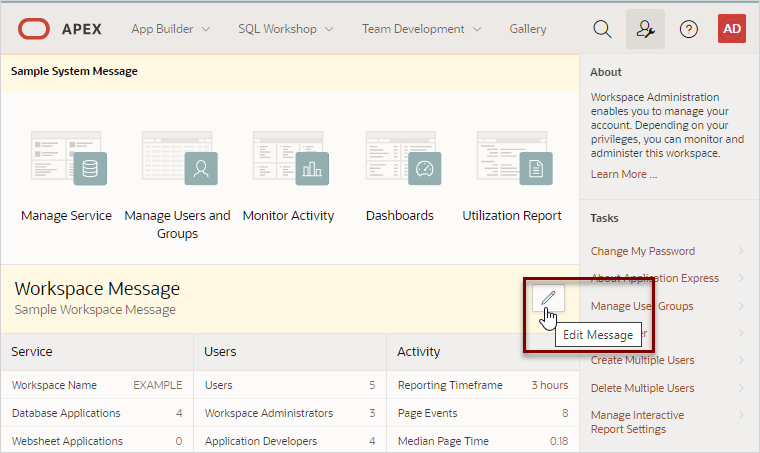The image size is (760, 453).
Task: Click the chevron beside Create Multiple Users
Action: [x=741, y=360]
